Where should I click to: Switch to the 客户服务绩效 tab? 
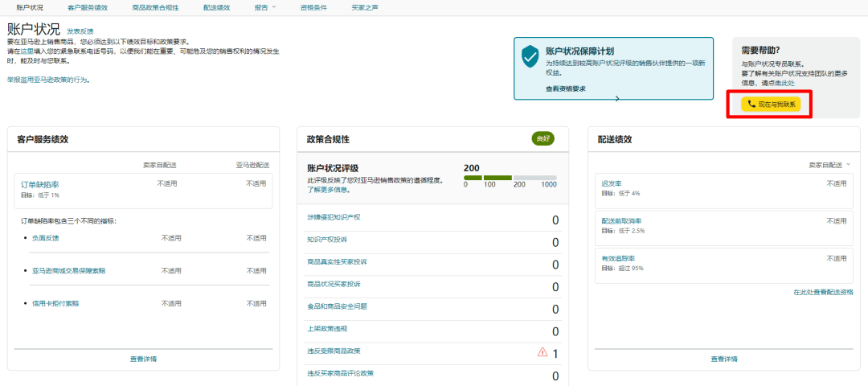88,7
